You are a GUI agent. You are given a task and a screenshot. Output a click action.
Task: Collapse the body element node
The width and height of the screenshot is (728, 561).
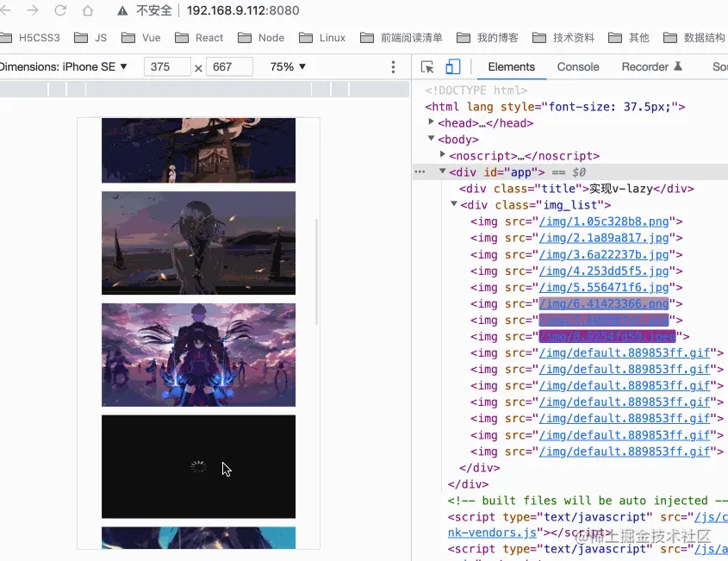coord(431,138)
